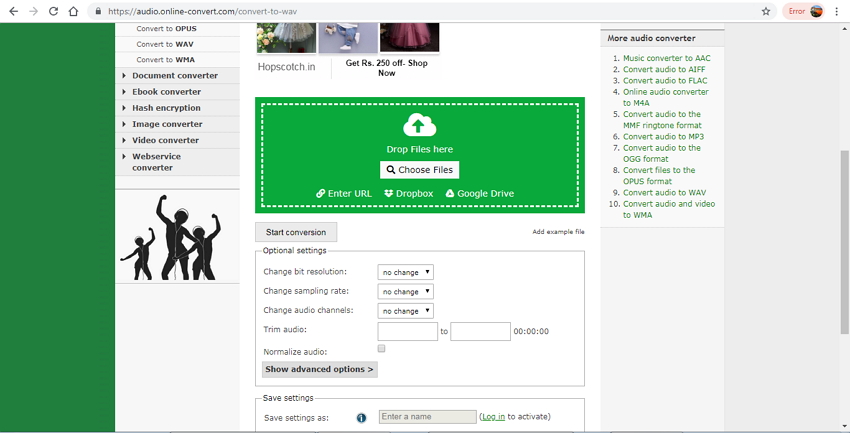Open the bit resolution dropdown
850x433 pixels.
coord(405,272)
